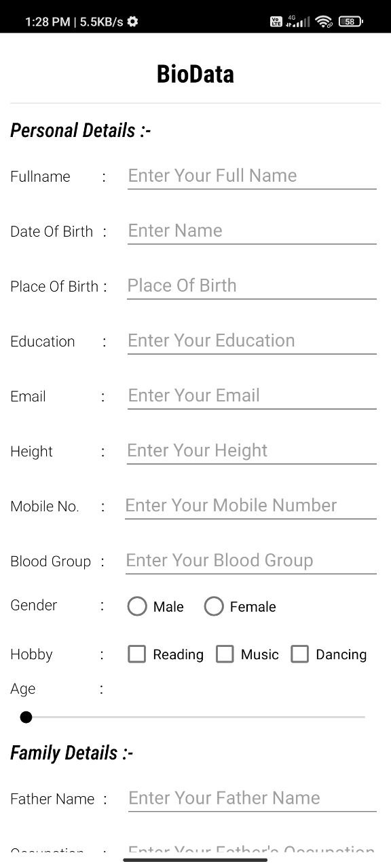Select the Female gender option
Viewport: 391px width, 868px height.
coord(214,606)
